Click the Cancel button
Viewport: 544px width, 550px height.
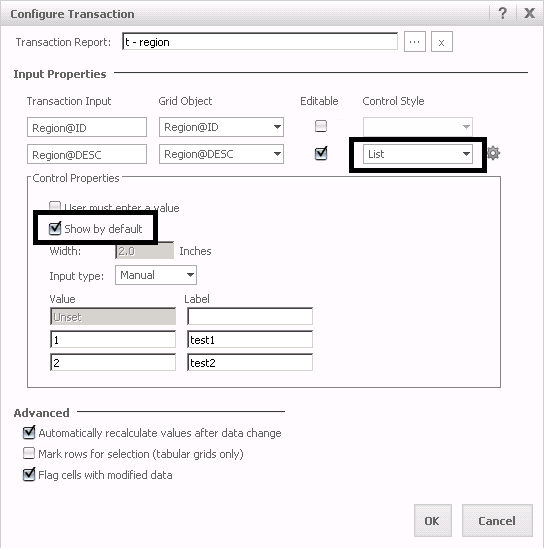click(497, 521)
